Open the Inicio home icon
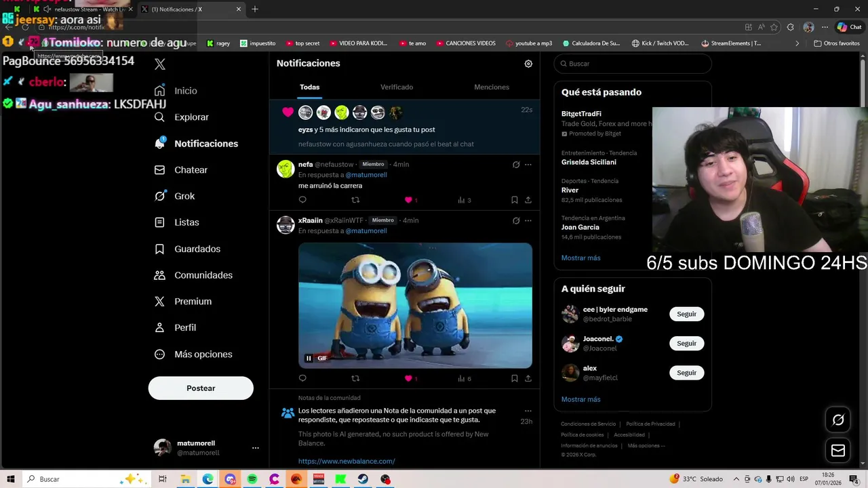868x488 pixels. [159, 91]
